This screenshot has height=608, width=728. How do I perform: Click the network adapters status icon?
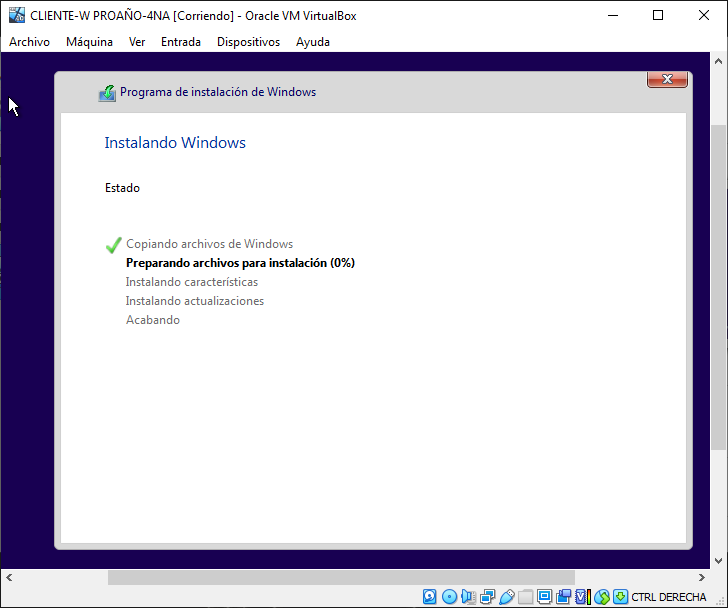click(x=488, y=596)
